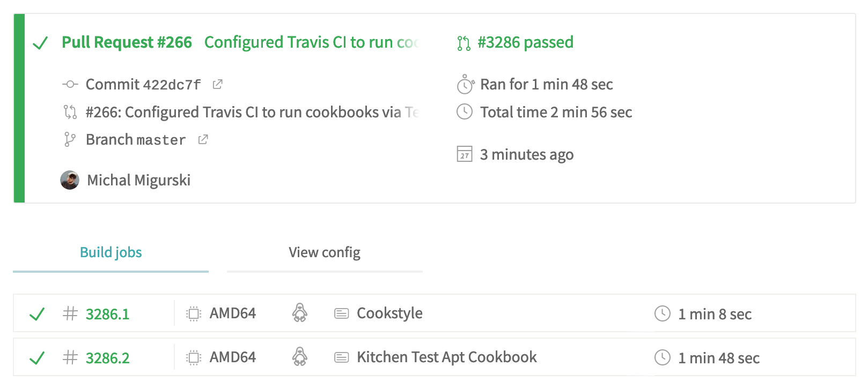The image size is (868, 389).
Task: Click the calendar icon beside 3 minutes ago
Action: click(465, 154)
